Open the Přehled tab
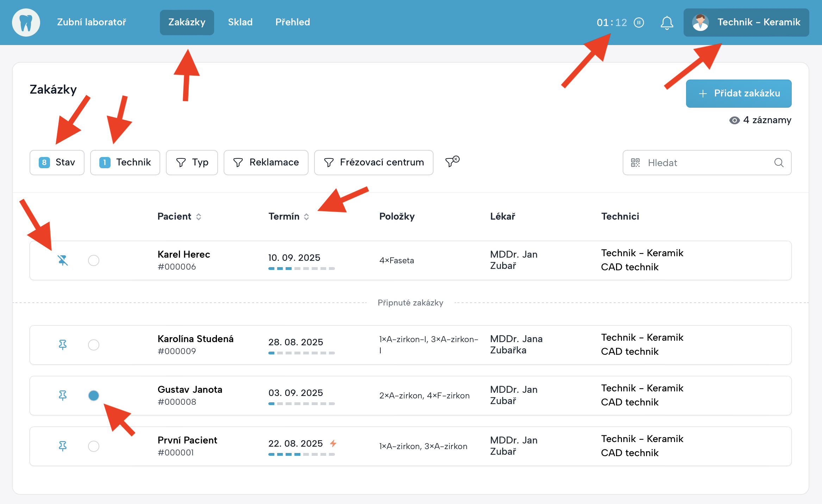 tap(292, 22)
